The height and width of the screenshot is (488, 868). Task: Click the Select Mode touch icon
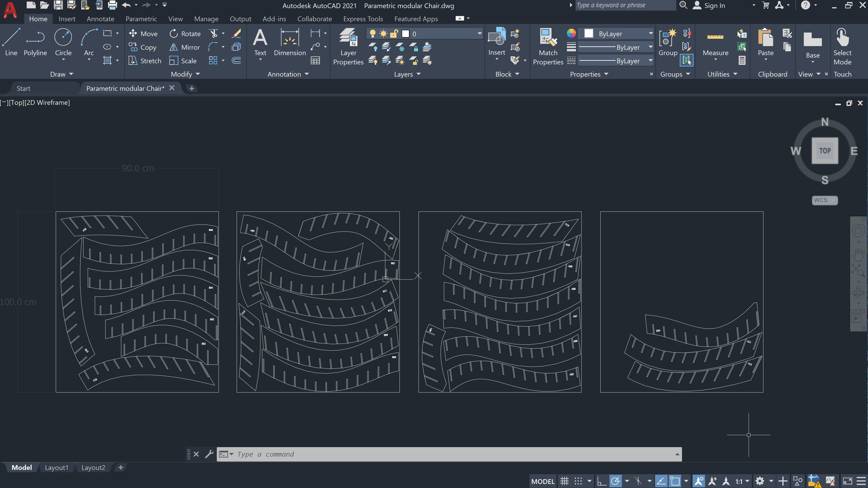[842, 47]
